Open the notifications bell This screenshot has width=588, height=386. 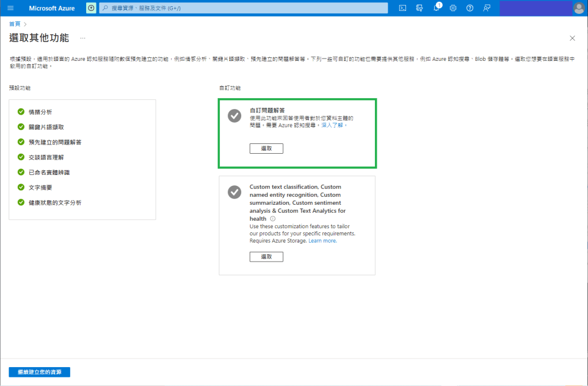(436, 8)
